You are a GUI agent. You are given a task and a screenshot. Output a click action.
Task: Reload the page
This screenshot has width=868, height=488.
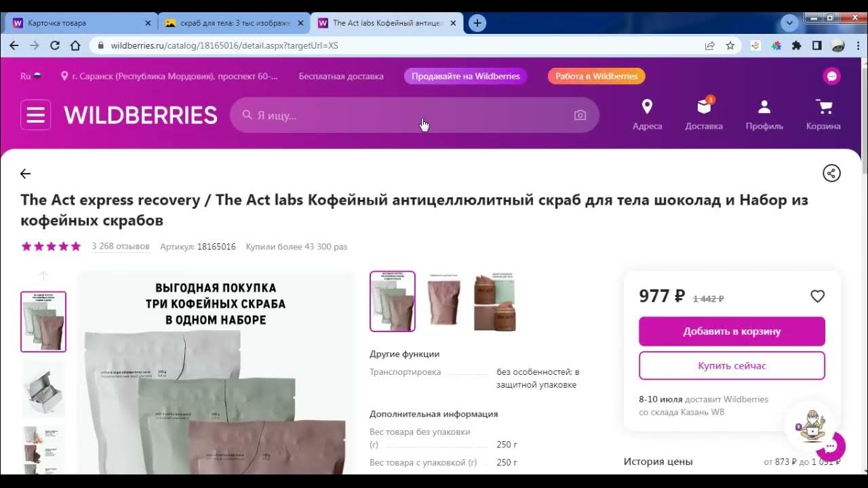pos(55,45)
